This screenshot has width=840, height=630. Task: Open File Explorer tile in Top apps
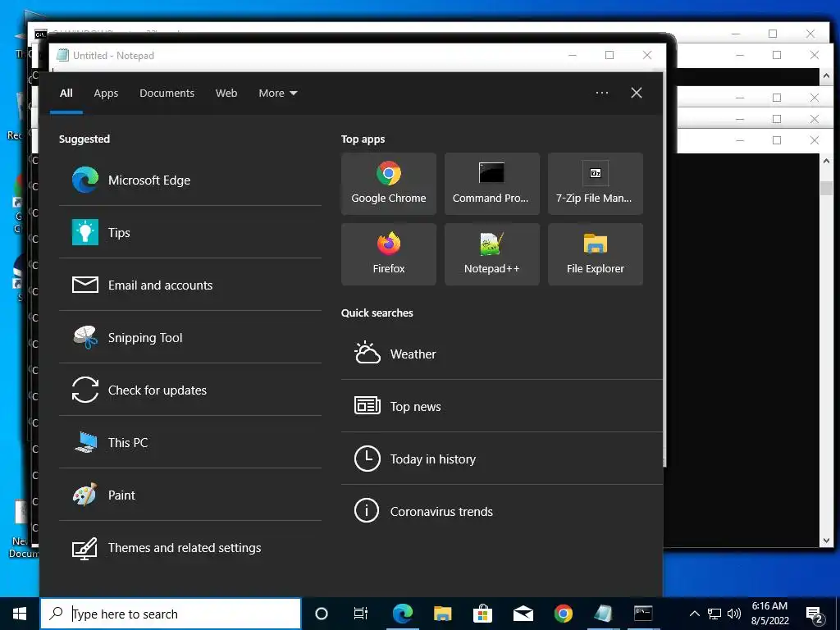596,254
